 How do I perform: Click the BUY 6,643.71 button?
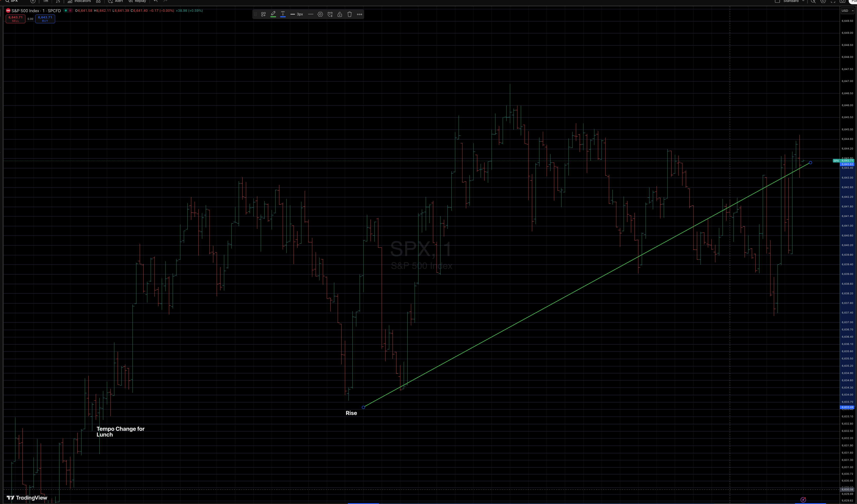[x=45, y=19]
